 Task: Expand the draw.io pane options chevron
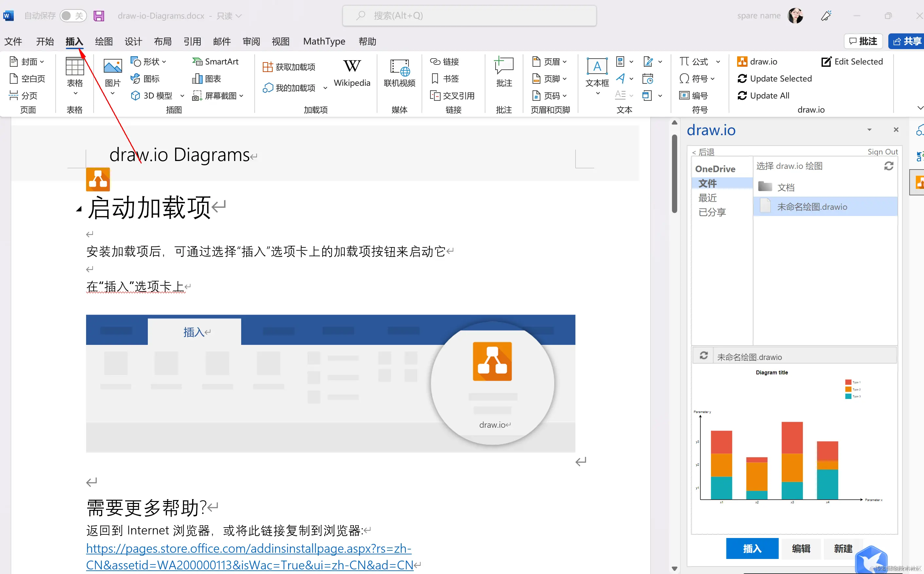(869, 130)
